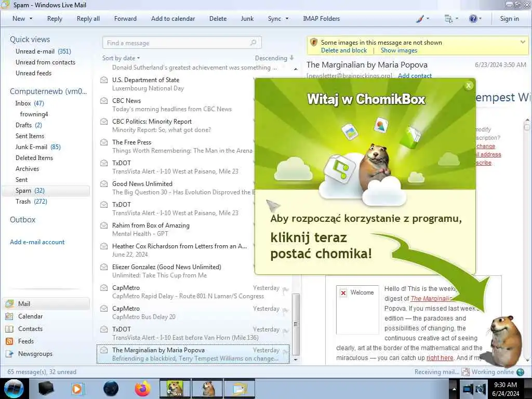Click Show images link
Screen dimensions: 532x399
click(x=398, y=50)
